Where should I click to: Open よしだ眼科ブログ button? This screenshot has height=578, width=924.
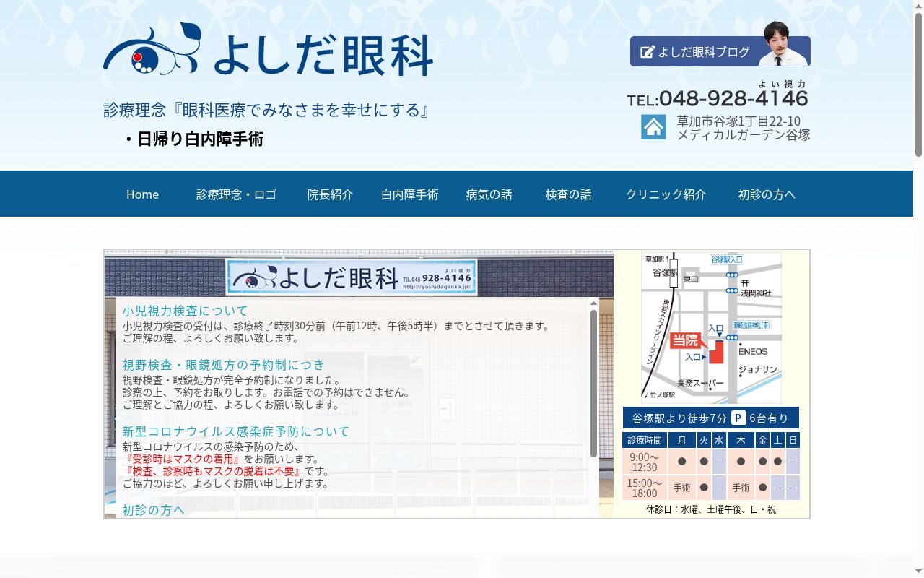(720, 51)
